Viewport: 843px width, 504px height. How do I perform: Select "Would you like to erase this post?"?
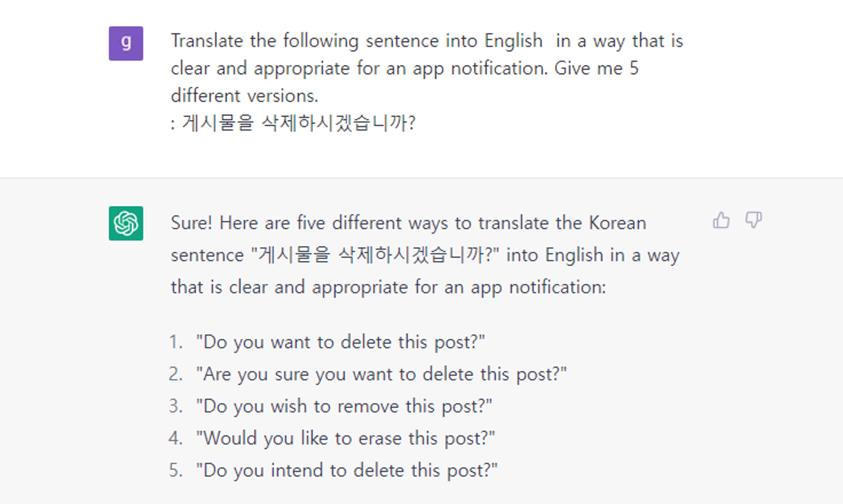[x=345, y=439]
